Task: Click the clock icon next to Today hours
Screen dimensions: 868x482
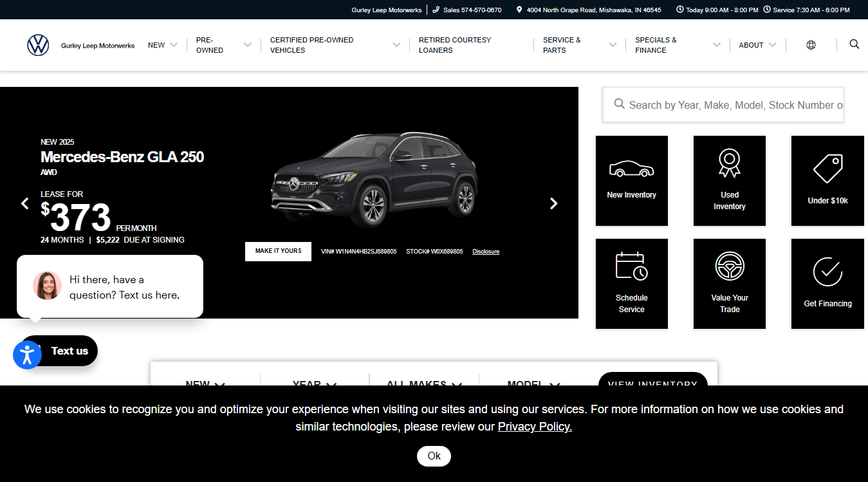Action: click(x=680, y=10)
